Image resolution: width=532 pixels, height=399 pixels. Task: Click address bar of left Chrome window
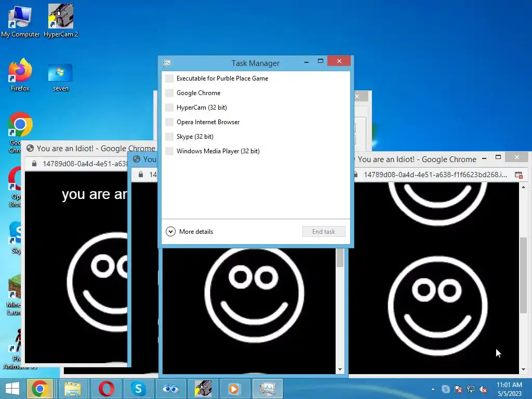click(x=84, y=164)
